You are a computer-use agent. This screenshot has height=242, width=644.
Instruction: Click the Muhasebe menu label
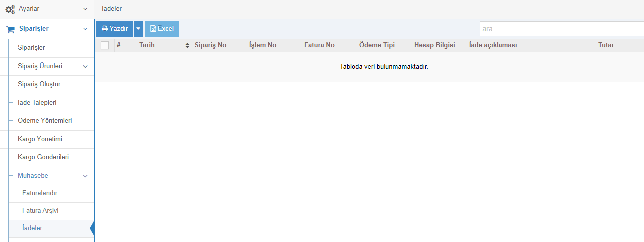pos(33,176)
